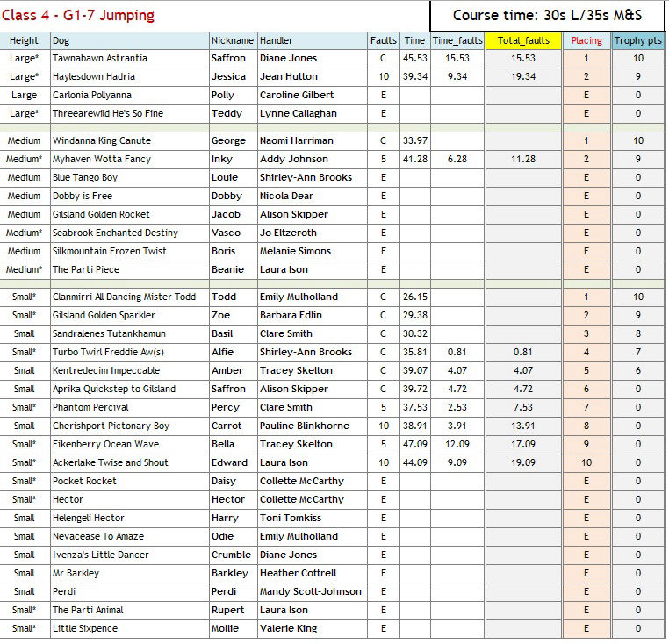Select the 'Haylesdown Hadria' dog cell
669x644 pixels.
pyautogui.click(x=130, y=76)
